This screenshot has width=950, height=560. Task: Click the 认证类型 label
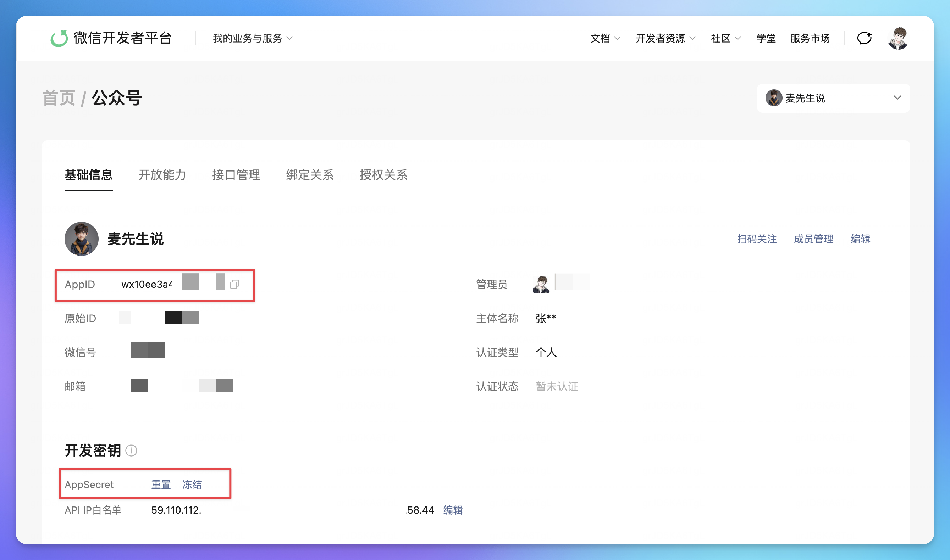pyautogui.click(x=497, y=352)
